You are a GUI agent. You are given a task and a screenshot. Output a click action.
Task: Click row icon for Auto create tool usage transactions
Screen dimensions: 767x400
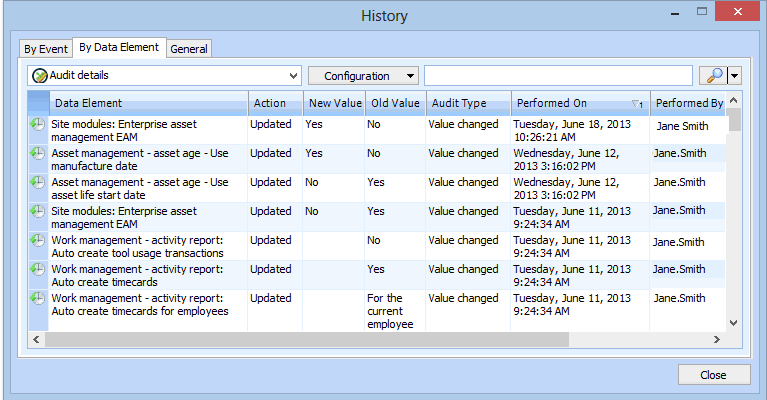click(37, 241)
